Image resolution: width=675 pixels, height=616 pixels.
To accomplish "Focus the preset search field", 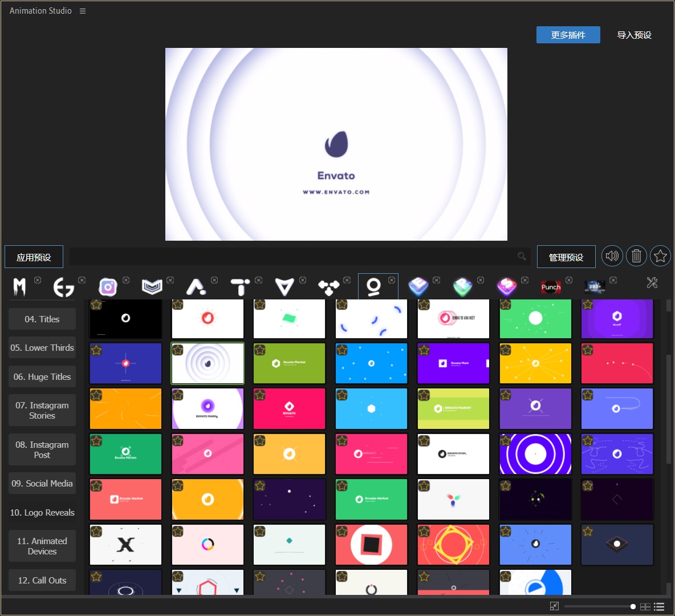I will click(x=299, y=257).
